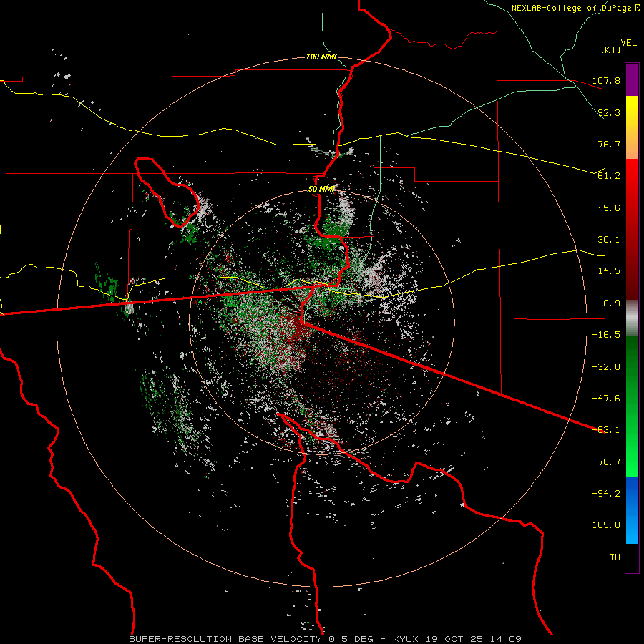Image resolution: width=644 pixels, height=644 pixels.
Task: Click the Super-Resolution Base Velocity caption text
Action: pos(225,639)
